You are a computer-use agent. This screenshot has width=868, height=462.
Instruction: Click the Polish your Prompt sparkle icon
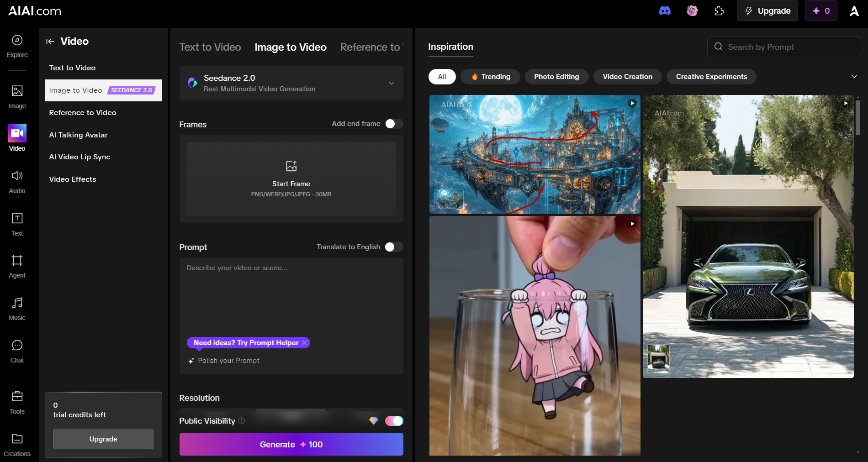point(191,361)
